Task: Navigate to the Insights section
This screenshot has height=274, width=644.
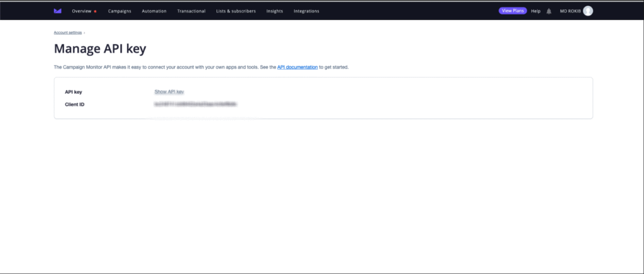Action: [275, 11]
